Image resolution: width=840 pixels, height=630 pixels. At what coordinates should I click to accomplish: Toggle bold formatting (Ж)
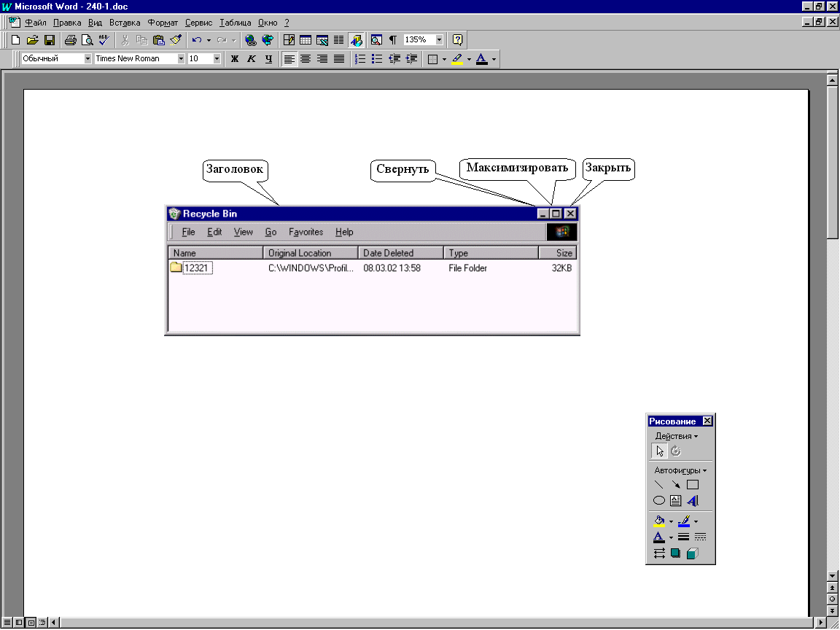235,59
